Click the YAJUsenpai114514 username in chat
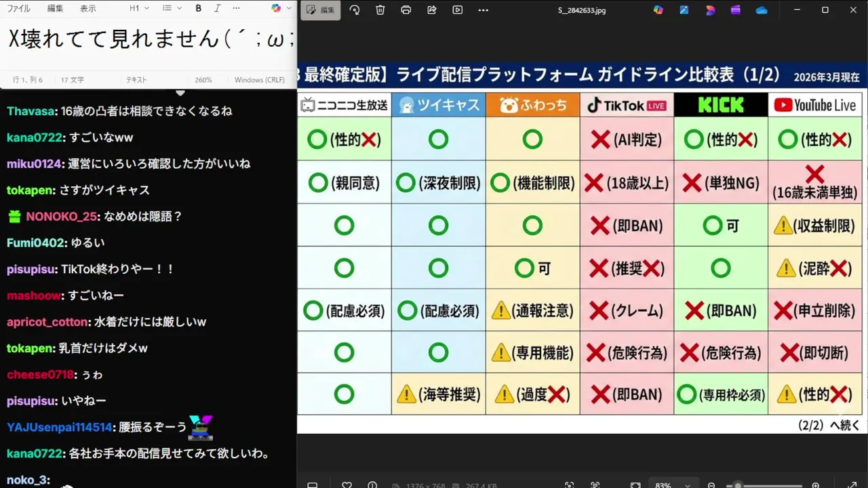Screen dimensions: 868x488 coord(60,428)
